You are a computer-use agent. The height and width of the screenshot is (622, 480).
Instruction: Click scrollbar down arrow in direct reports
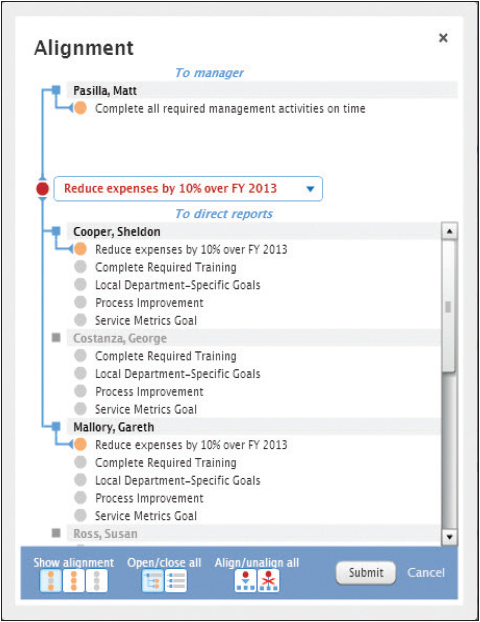[449, 537]
